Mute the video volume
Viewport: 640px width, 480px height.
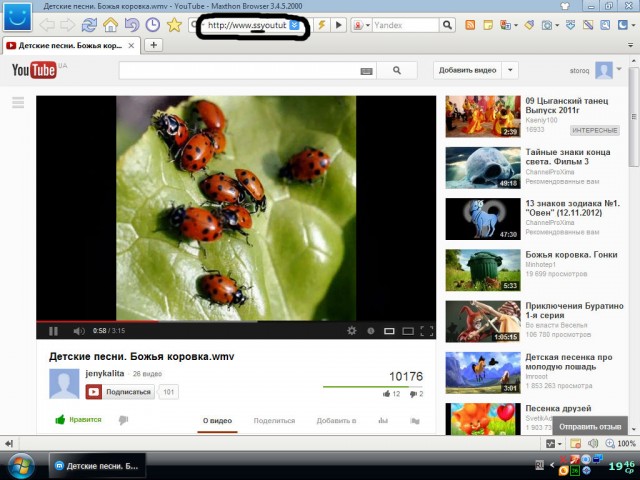point(79,331)
